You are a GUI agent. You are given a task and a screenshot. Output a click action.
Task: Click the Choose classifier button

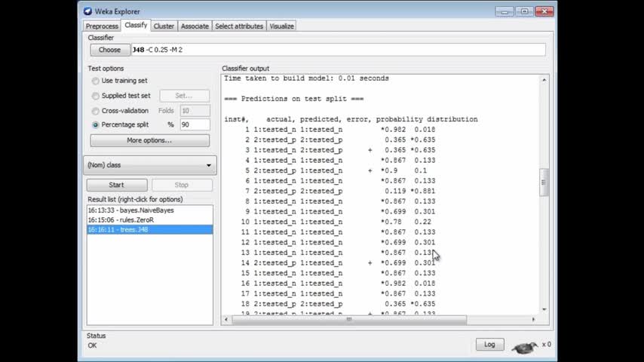coord(109,50)
